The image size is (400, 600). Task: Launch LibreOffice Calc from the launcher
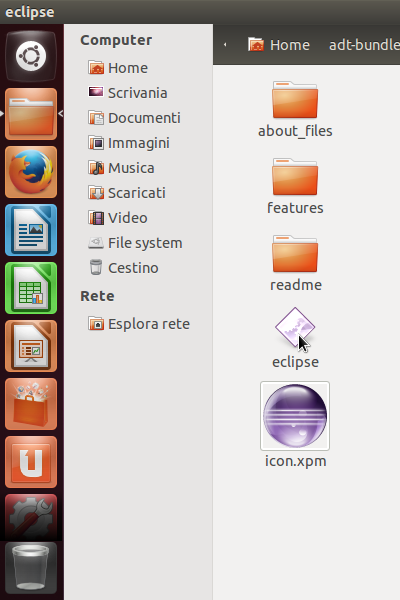pos(31,288)
